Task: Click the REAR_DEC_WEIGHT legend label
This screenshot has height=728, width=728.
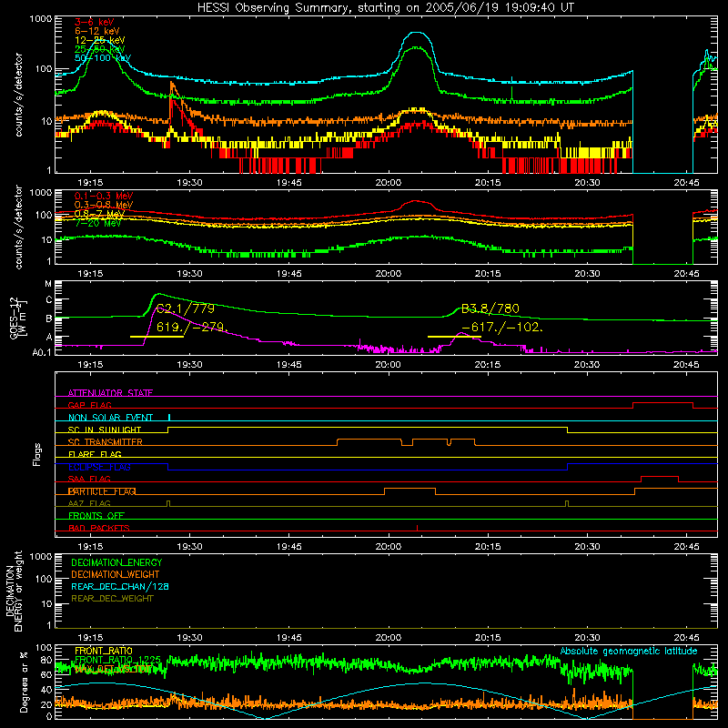Action: point(112,599)
